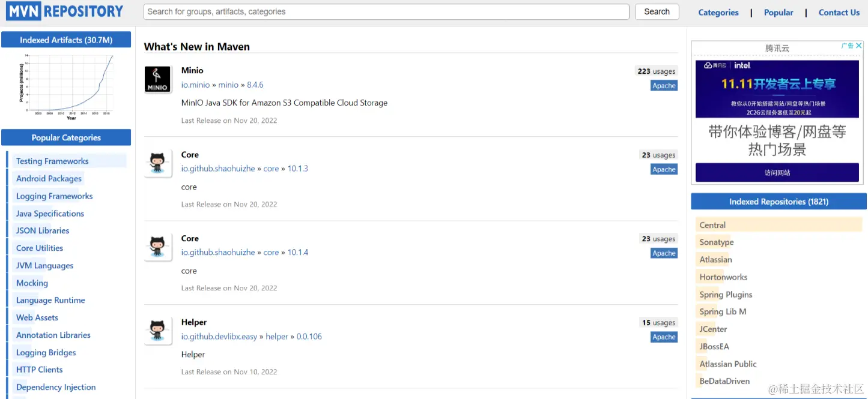This screenshot has width=868, height=399.
Task: Browse Testing Frameworks category
Action: coord(52,161)
